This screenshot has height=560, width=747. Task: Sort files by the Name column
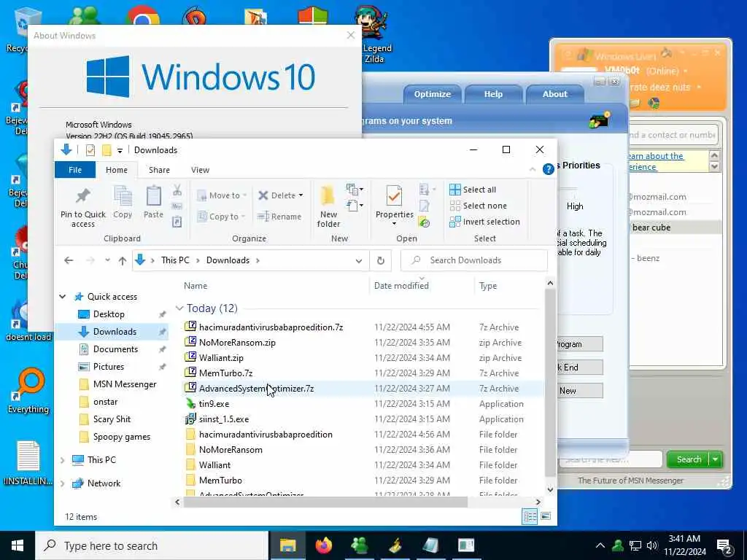tap(196, 286)
